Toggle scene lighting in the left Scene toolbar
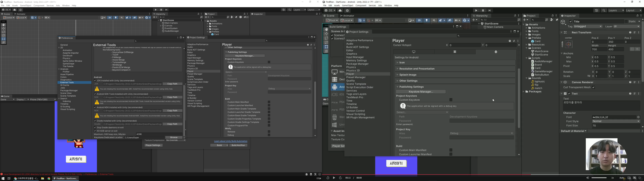This screenshot has height=181, width=644. click(116, 18)
